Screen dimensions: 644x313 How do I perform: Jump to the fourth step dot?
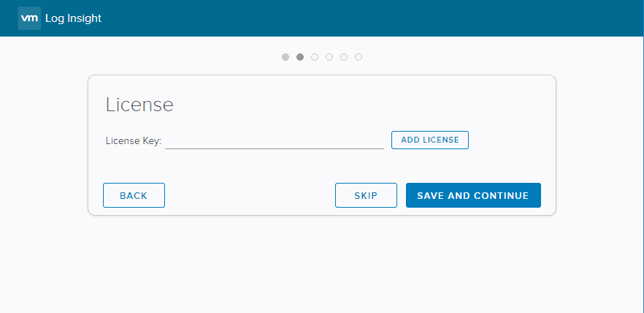pos(329,57)
